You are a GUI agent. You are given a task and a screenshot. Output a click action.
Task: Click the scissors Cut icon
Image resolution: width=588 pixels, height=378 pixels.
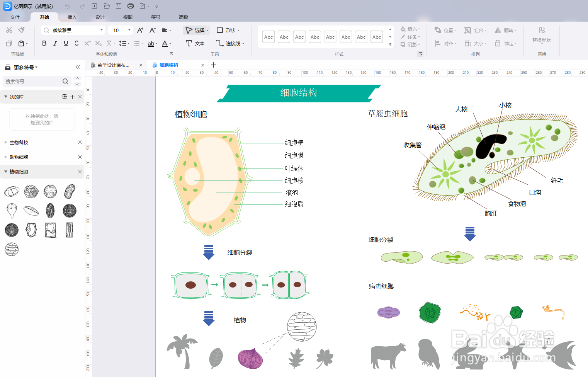[8, 30]
